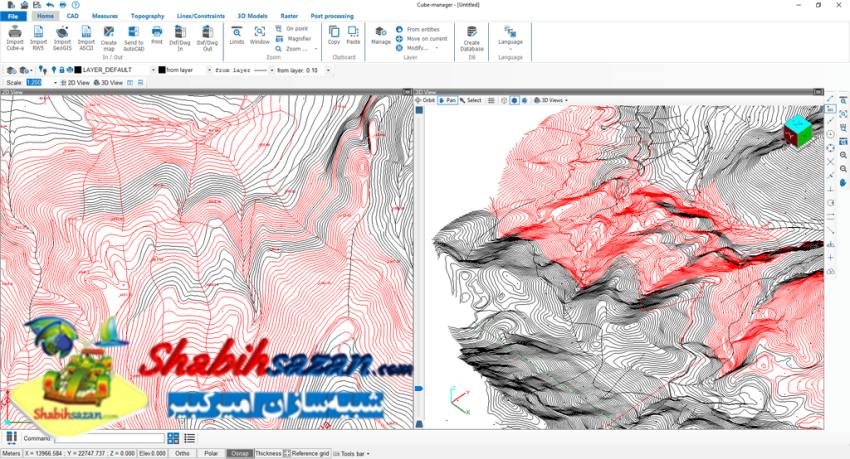850x459 pixels.
Task: Click Import GeoGIS in the ribbon
Action: click(x=62, y=37)
